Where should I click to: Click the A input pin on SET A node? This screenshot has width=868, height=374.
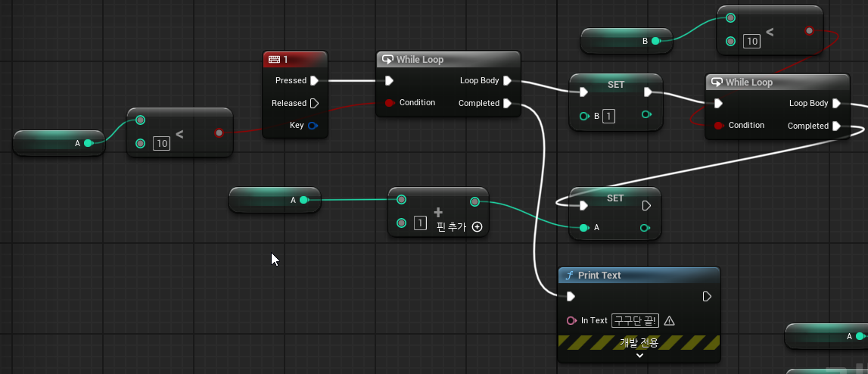tap(583, 228)
